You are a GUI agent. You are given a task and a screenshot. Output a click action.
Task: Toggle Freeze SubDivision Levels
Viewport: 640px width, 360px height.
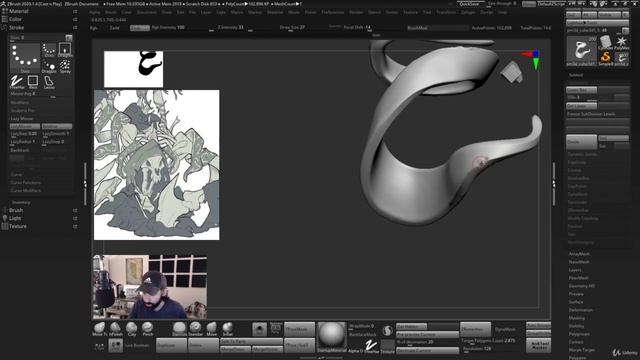591,114
